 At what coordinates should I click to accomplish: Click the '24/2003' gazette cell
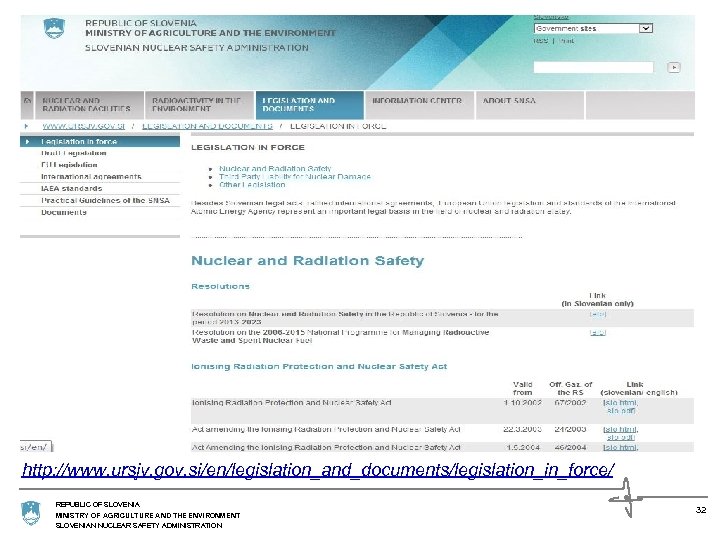pyautogui.click(x=570, y=429)
